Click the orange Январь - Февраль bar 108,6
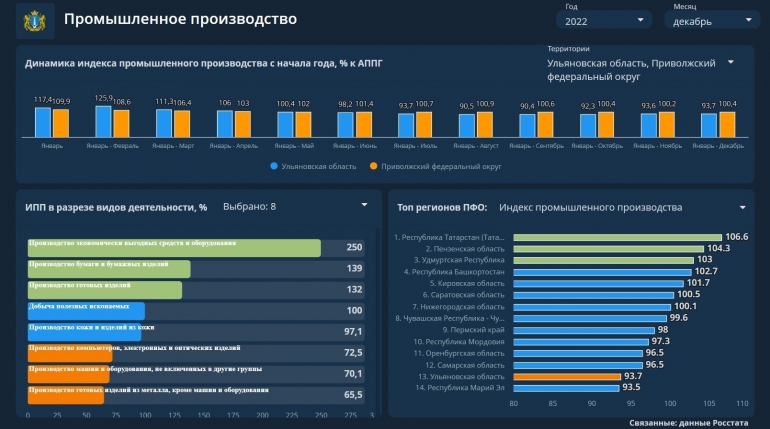 click(x=122, y=123)
